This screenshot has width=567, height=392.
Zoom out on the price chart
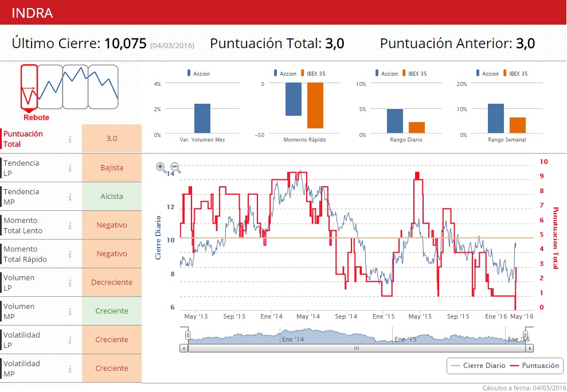[175, 167]
